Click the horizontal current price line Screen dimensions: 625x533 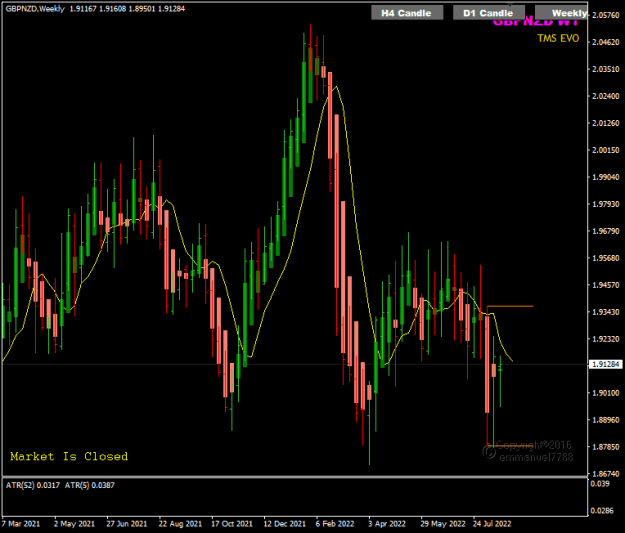(x=295, y=364)
